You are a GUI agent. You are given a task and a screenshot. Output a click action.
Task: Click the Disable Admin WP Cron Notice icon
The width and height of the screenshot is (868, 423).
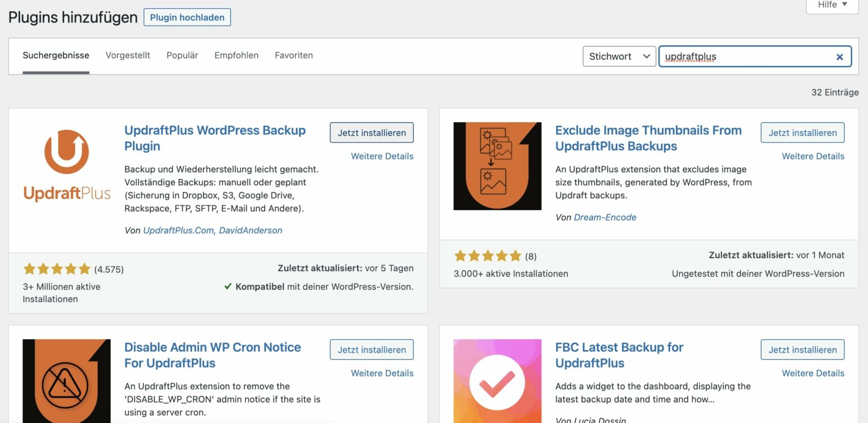click(x=67, y=381)
